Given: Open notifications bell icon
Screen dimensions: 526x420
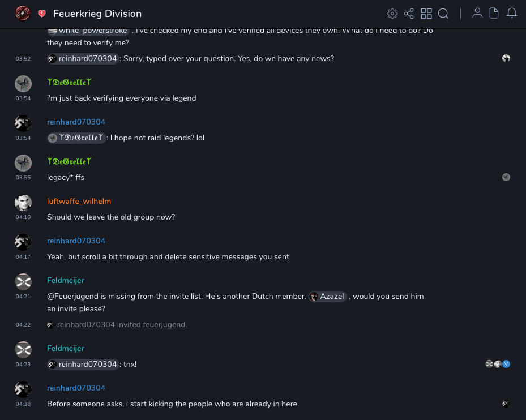Looking at the screenshot, I should tap(512, 14).
